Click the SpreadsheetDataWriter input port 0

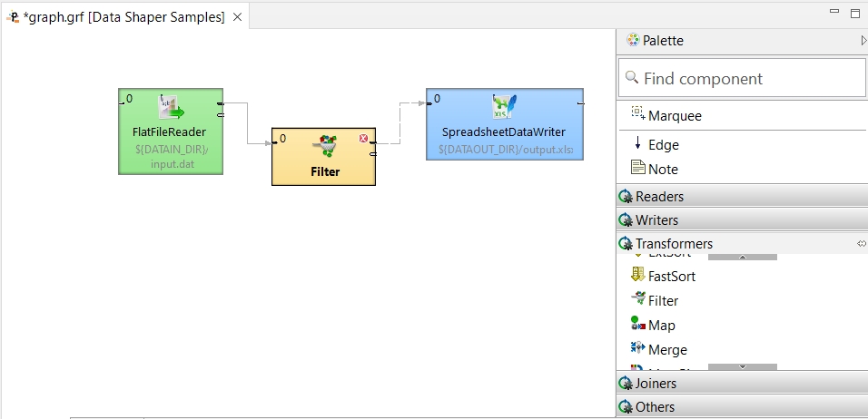[429, 103]
